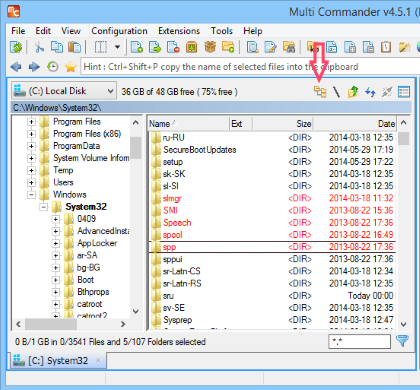This screenshot has height=390, width=420.
Task: Click the View file magnifier icon
Action: (x=253, y=47)
